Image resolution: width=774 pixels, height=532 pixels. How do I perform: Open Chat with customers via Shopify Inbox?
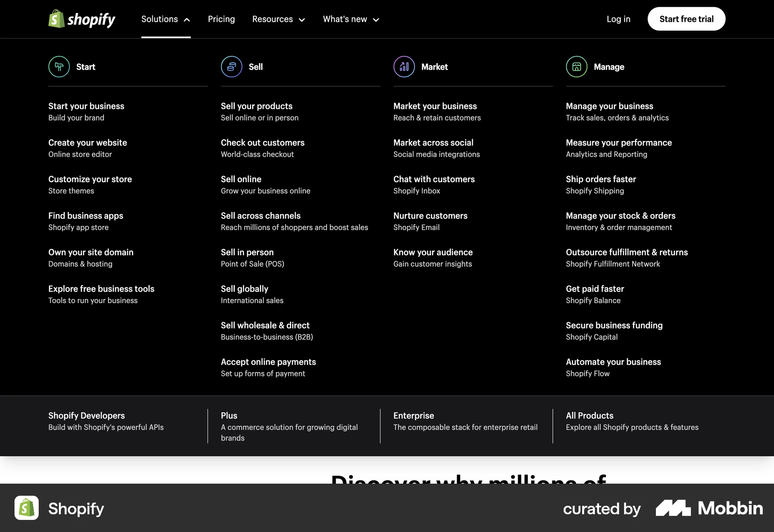click(434, 179)
